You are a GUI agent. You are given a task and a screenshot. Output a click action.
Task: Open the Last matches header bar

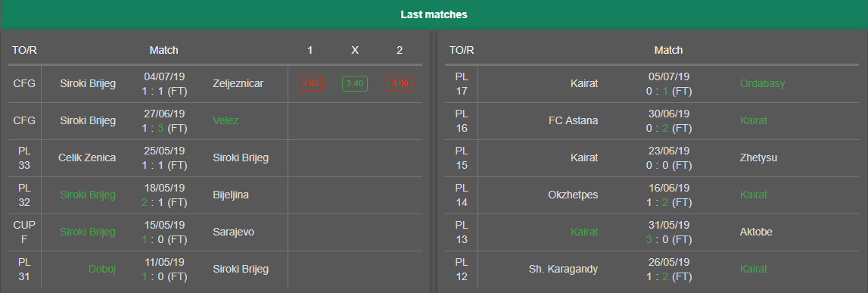(x=434, y=15)
